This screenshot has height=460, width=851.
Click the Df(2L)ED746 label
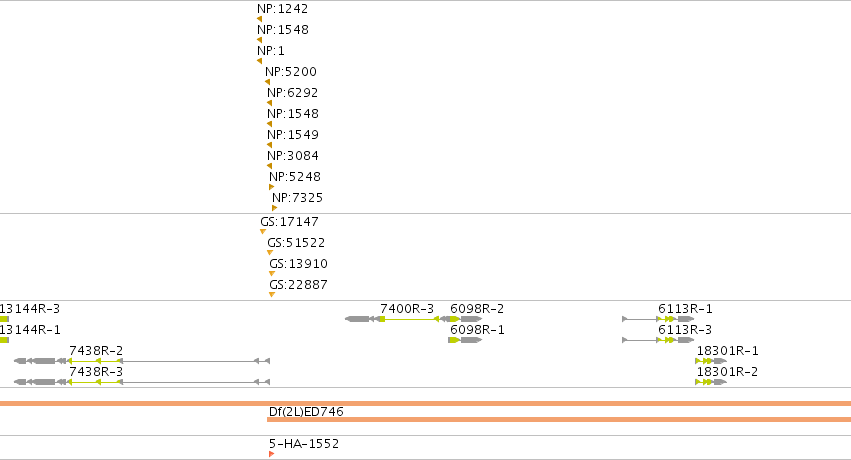306,412
